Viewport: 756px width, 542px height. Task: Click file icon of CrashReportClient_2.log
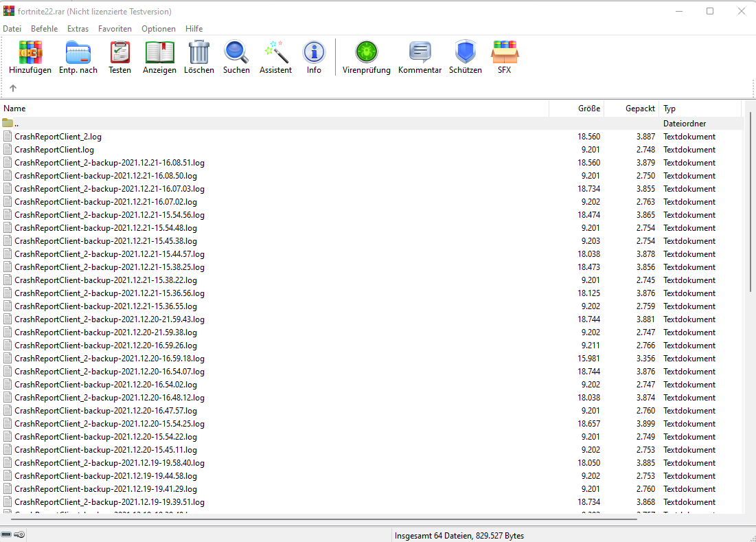pyautogui.click(x=8, y=137)
